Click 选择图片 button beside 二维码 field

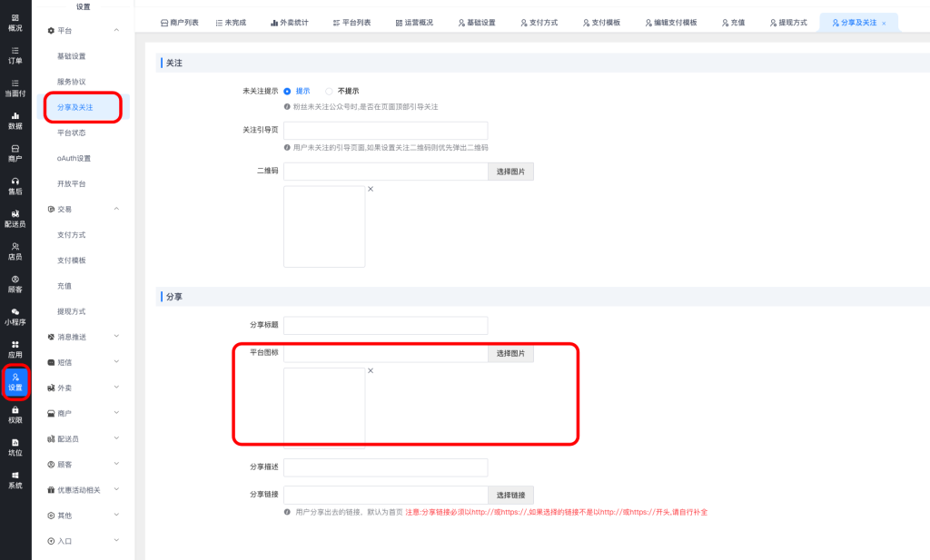tap(510, 171)
